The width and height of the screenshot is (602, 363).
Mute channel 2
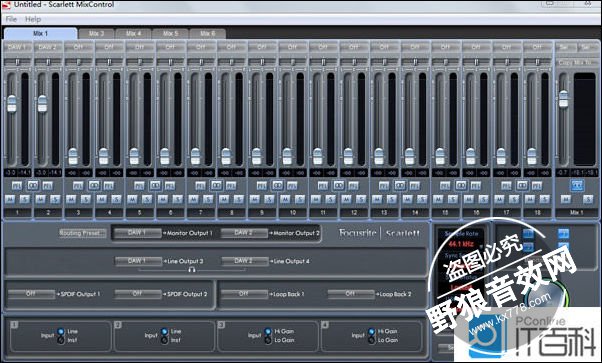tap(40, 199)
